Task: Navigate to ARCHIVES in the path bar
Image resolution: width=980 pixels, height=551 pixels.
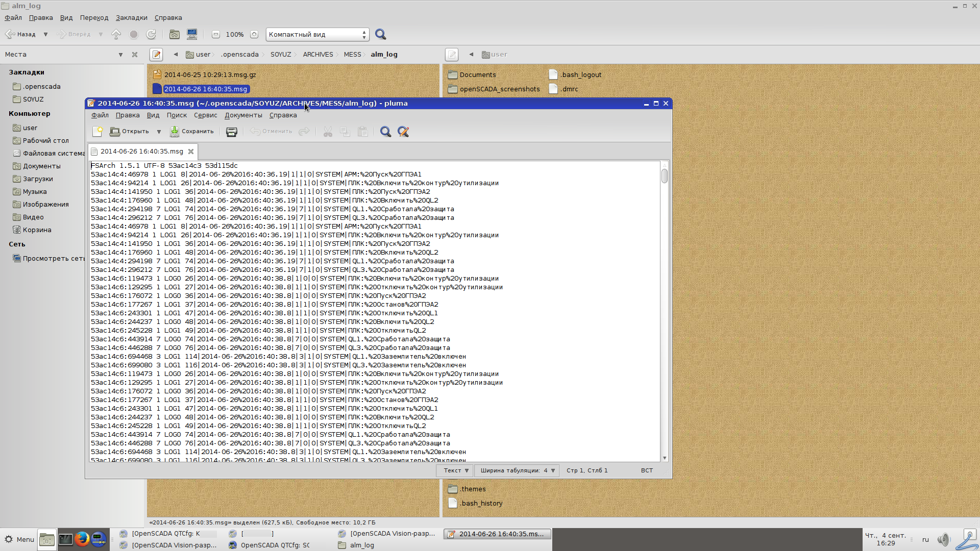Action: [317, 55]
